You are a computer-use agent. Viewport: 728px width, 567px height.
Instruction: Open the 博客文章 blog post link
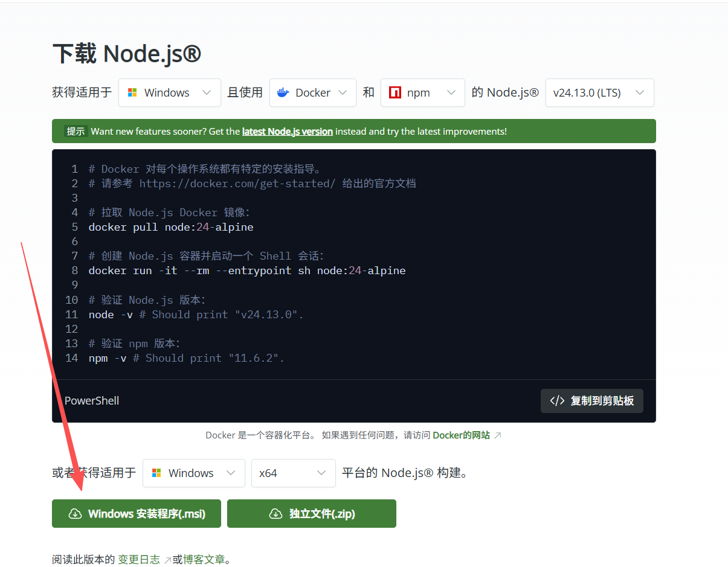205,560
